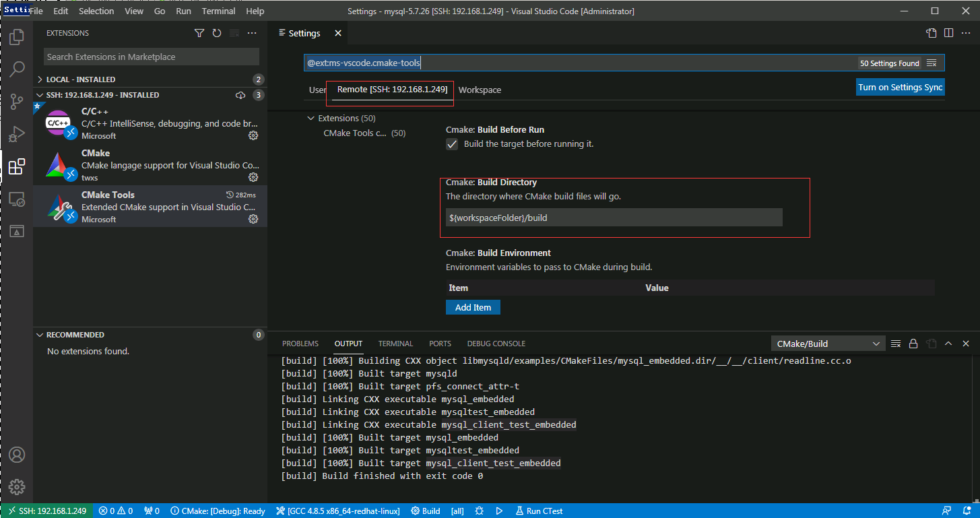Viewport: 980px width, 518px height.
Task: Toggle the output scroll lock
Action: [913, 344]
